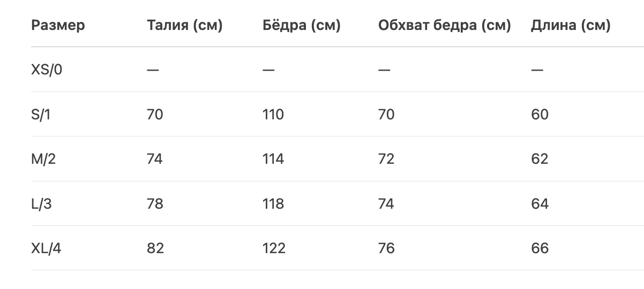The image size is (644, 289).
Task: Select the XL/4 size row label
Action: pos(46,248)
